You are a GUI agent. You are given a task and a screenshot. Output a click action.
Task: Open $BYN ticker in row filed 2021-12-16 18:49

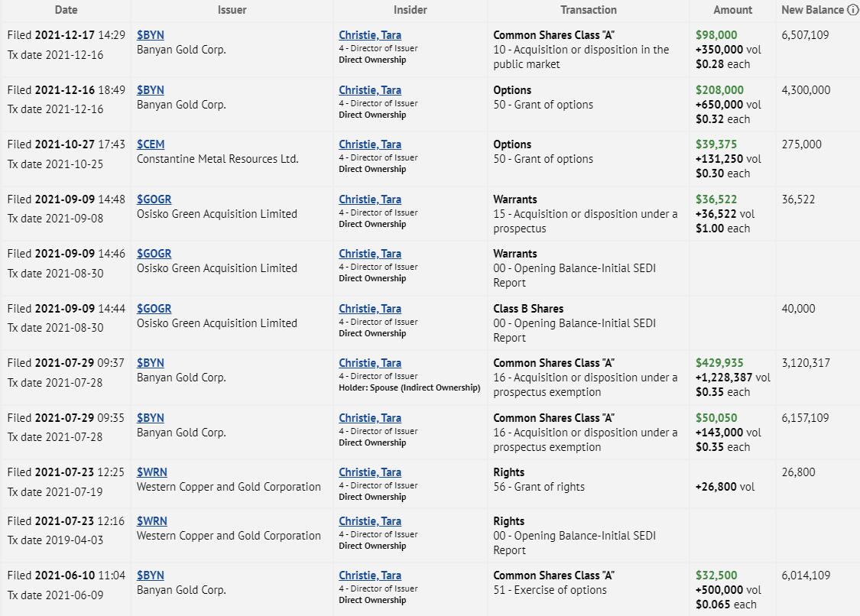point(151,90)
